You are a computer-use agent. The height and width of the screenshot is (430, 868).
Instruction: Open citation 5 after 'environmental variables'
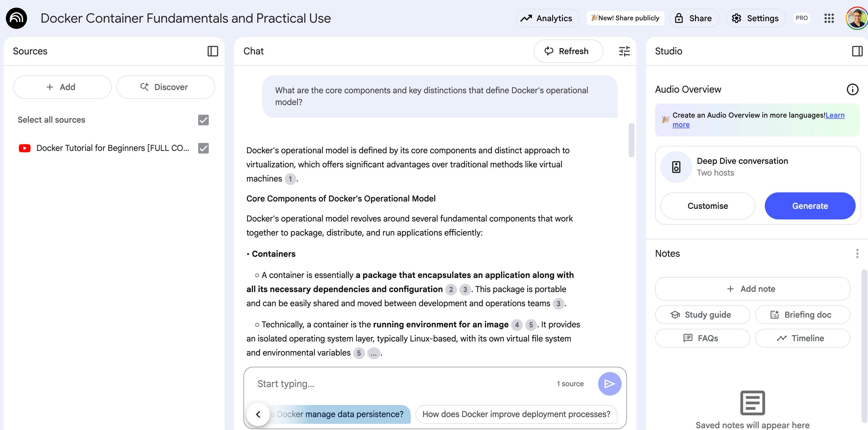point(359,353)
